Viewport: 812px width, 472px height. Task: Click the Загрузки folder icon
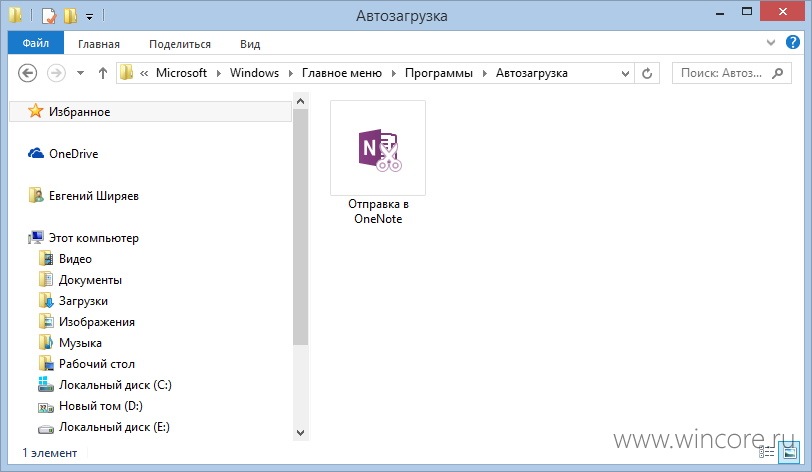click(46, 301)
